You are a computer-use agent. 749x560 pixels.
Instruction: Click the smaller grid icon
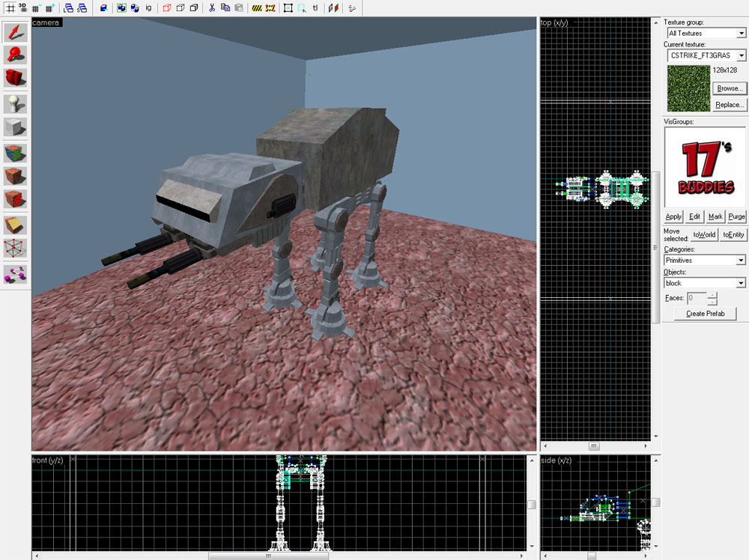pyautogui.click(x=36, y=8)
